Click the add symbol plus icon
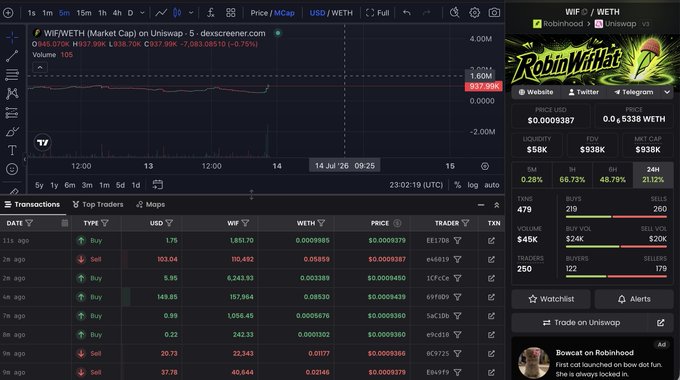 8,13
